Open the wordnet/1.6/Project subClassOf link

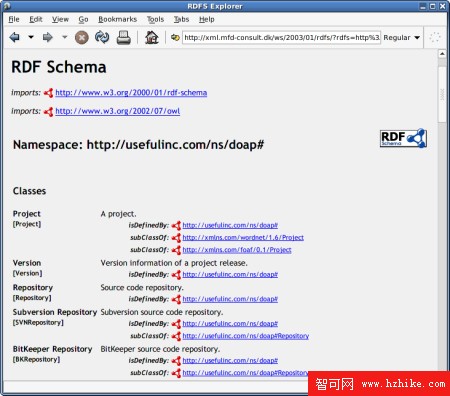(243, 238)
